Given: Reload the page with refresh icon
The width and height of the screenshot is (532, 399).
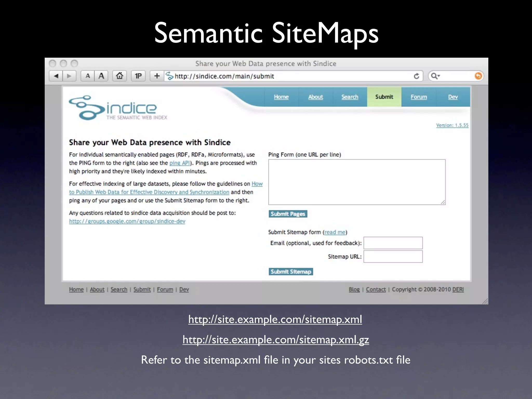Looking at the screenshot, I should (x=416, y=76).
